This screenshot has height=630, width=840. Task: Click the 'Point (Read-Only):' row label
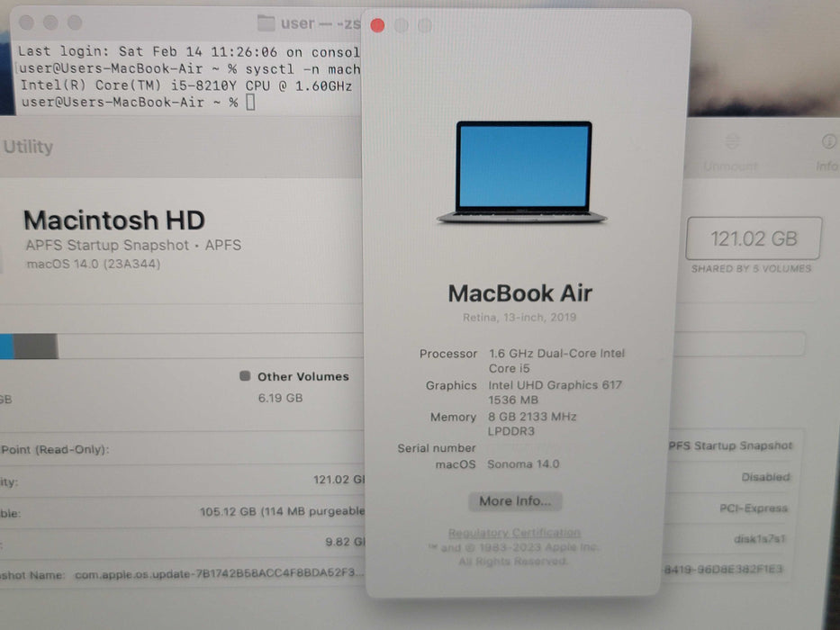point(55,449)
